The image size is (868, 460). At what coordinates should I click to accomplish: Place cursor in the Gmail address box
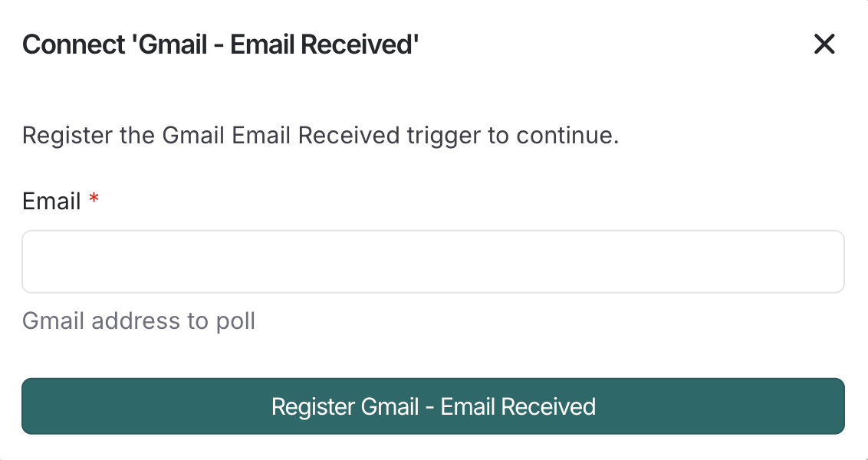coord(433,261)
